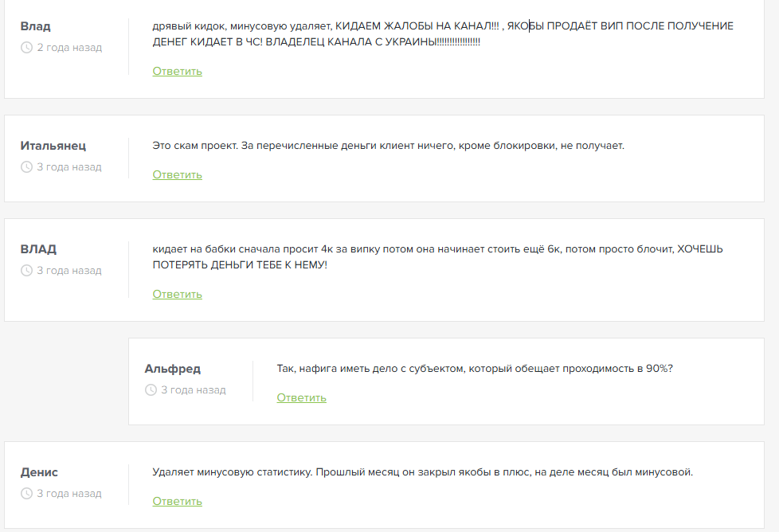Image resolution: width=779 pixels, height=532 pixels.
Task: Click clock icon beside Влад's 2 года назад
Action: pyautogui.click(x=26, y=48)
